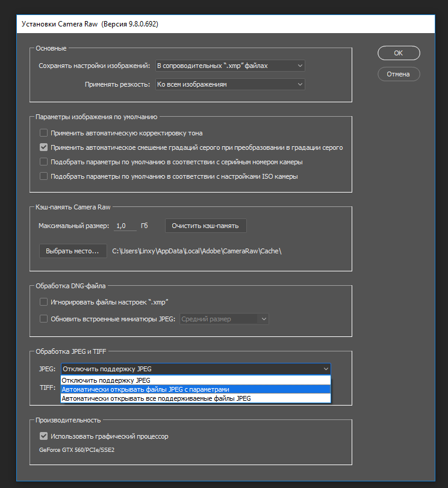Viewport: 448px width, 488px height.
Task: Click the Отмена button
Action: (399, 74)
